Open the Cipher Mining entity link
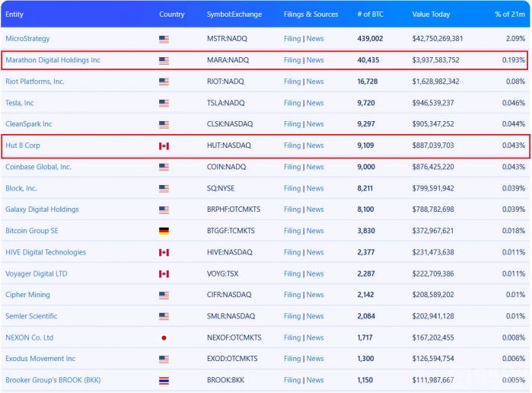Screen dimensions: 532x393 point(27,295)
